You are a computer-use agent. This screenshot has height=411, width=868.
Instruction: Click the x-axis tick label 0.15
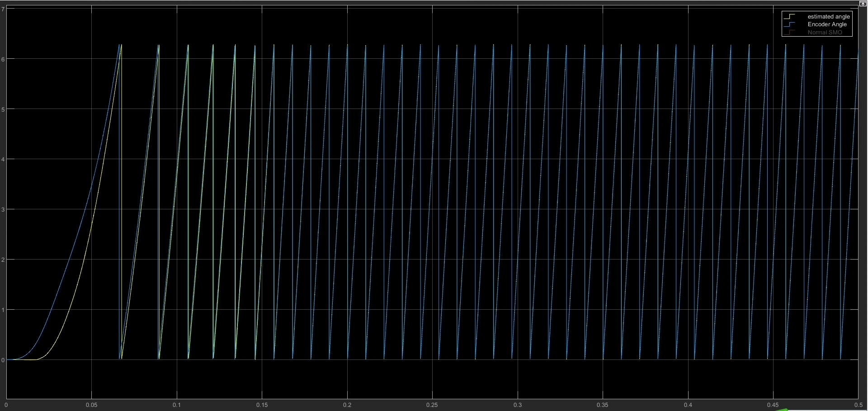[262, 405]
